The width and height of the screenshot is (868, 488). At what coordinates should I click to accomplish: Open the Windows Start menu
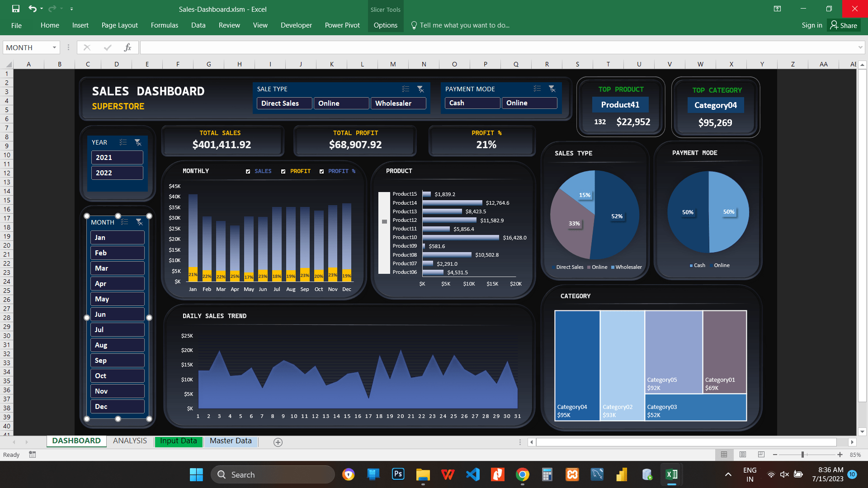click(x=196, y=474)
